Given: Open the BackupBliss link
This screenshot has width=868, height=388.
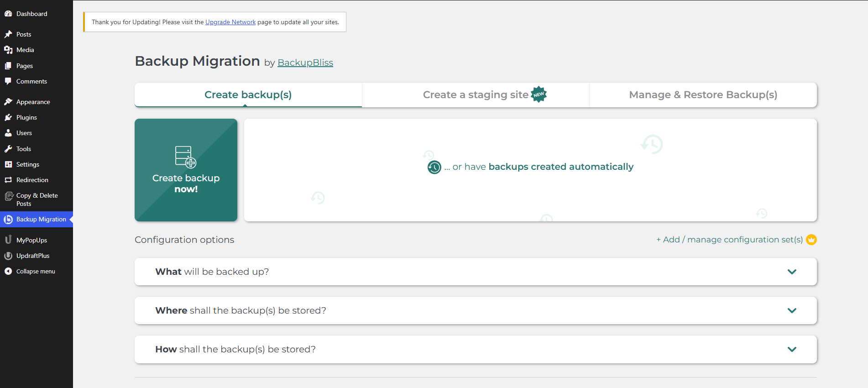Looking at the screenshot, I should coord(305,63).
